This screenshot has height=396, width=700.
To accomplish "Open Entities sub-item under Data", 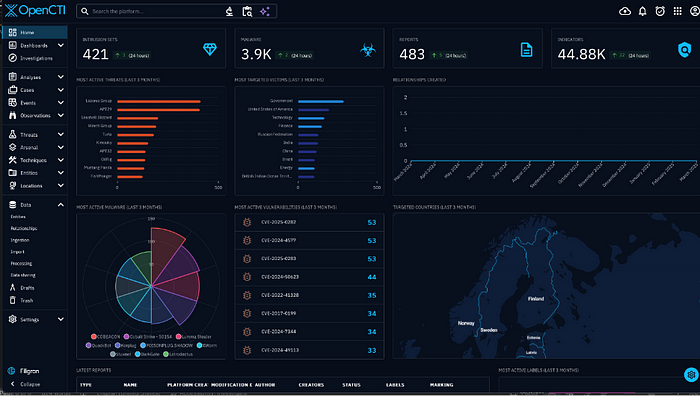I will (x=18, y=217).
